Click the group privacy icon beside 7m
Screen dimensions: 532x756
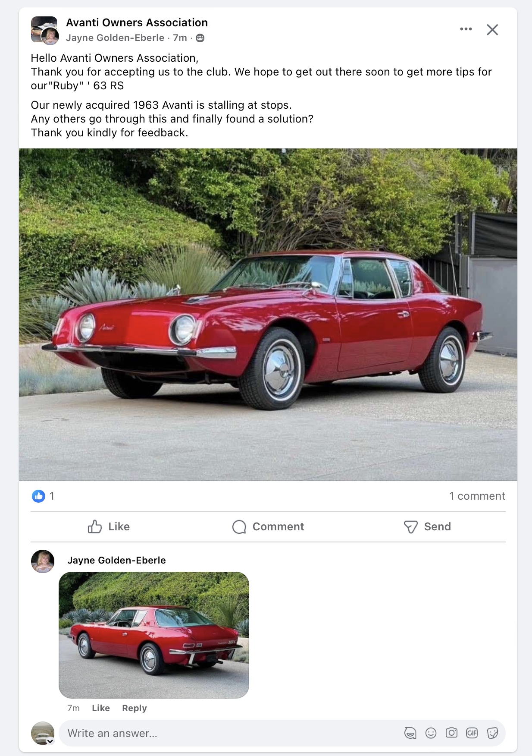[x=200, y=38]
